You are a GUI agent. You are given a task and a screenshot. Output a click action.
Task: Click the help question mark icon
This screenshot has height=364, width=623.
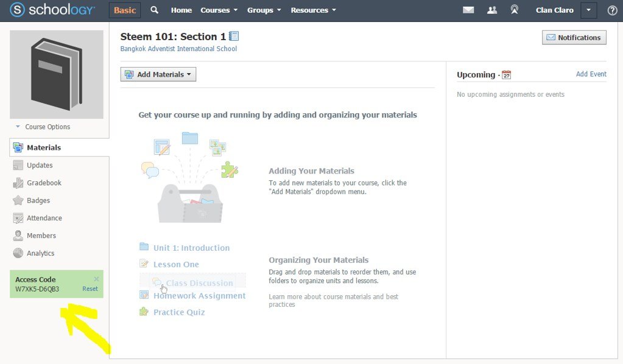click(612, 10)
